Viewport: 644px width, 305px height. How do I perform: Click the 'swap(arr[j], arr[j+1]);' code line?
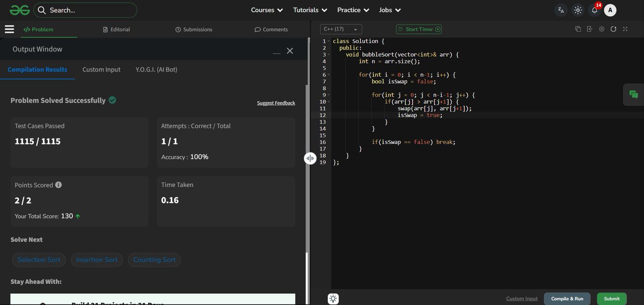point(435,108)
